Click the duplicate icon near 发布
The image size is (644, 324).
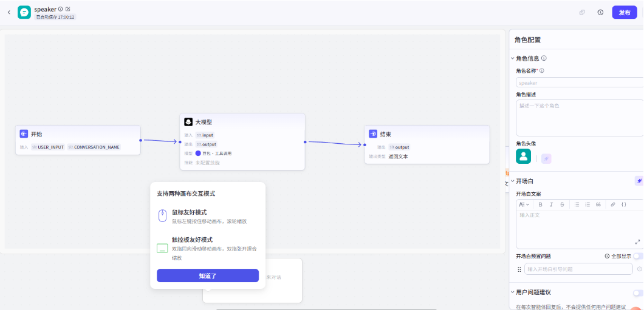582,12
